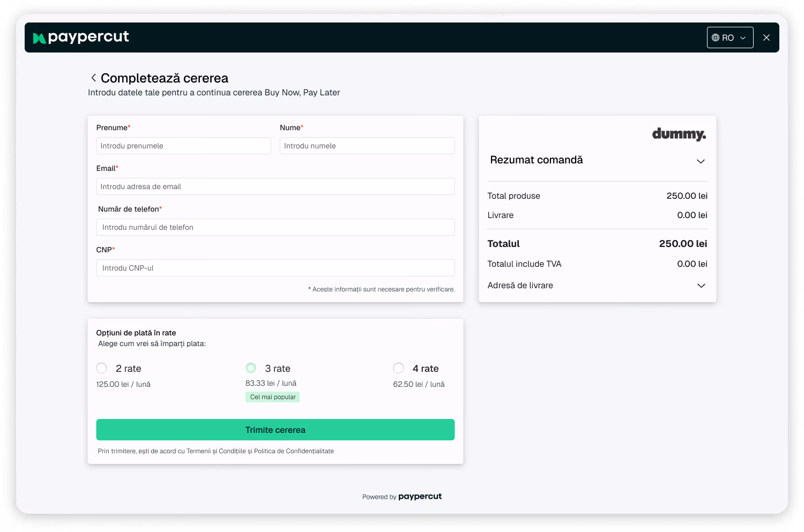Click the Opțiuni de plată în rate title
Screen dimensions: 804x532
tap(136, 333)
